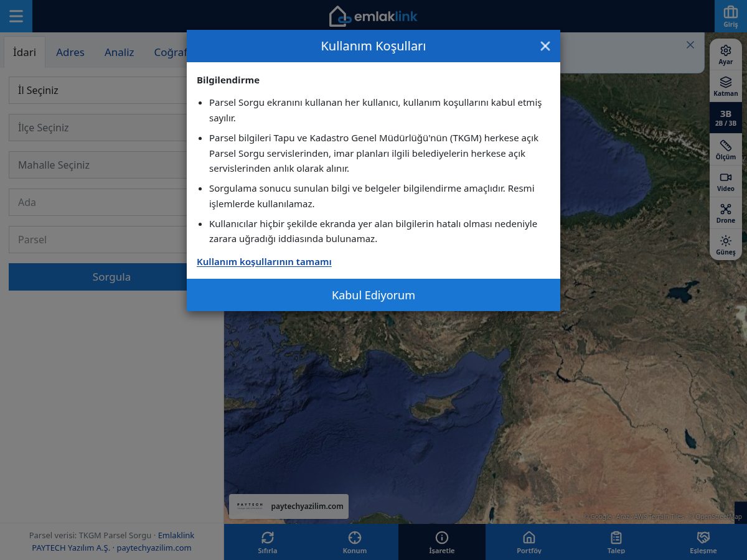The width and height of the screenshot is (747, 560).
Task: Activate the Drone tool
Action: tap(726, 213)
